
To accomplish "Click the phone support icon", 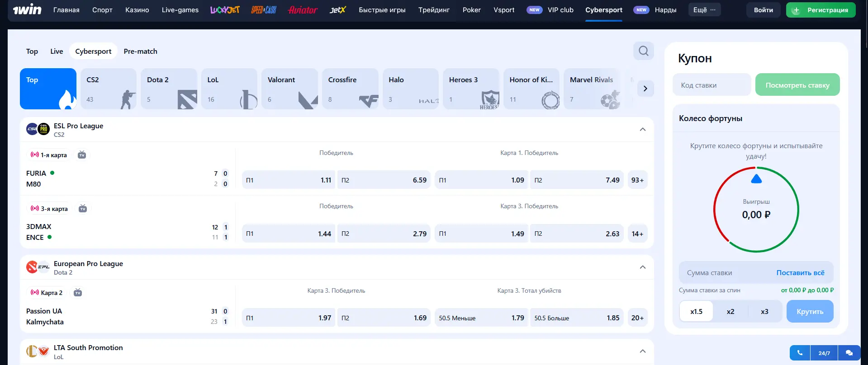I will click(800, 353).
